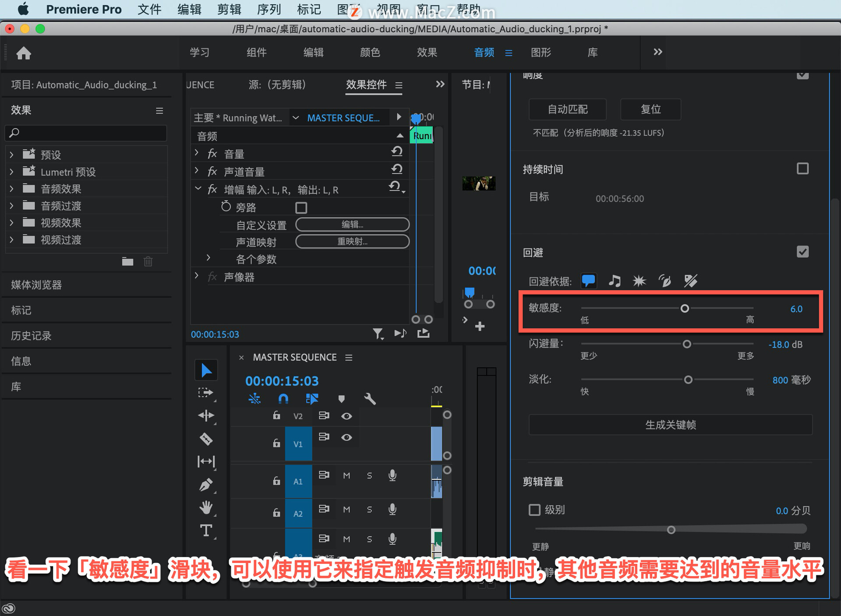Viewport: 841px width, 616px height.
Task: Switch to the 图形 workspace
Action: [x=541, y=53]
